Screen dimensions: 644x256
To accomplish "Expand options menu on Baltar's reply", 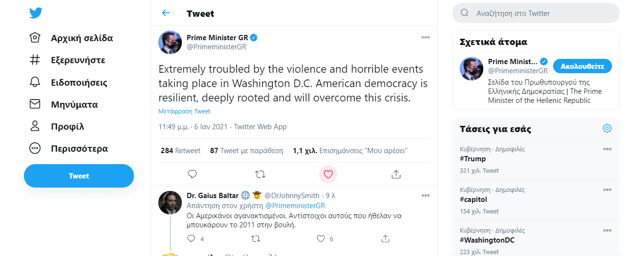I will pyautogui.click(x=425, y=195).
